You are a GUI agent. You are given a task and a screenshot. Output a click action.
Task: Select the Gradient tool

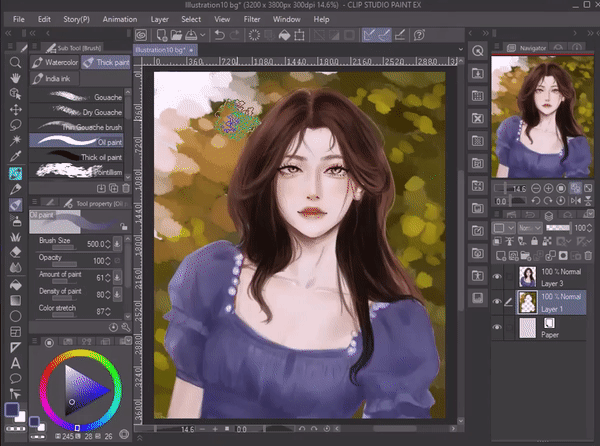(x=16, y=299)
